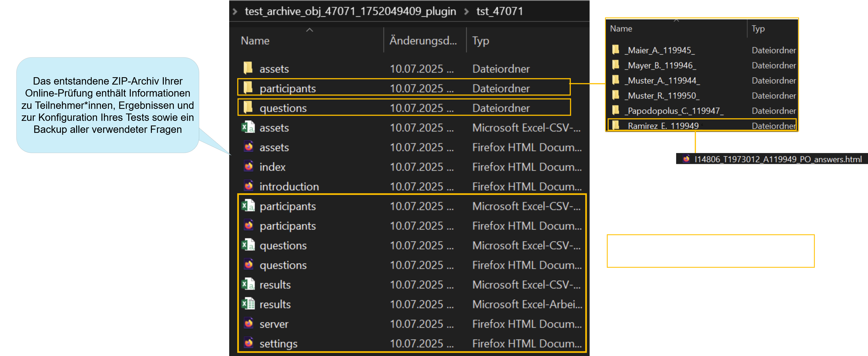Select Dateiordner type of questions folder

pyautogui.click(x=501, y=108)
